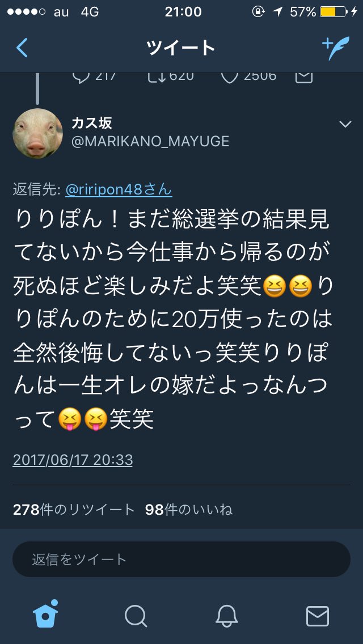Compose a new tweet with feather icon
This screenshot has width=363, height=644.
point(336,48)
